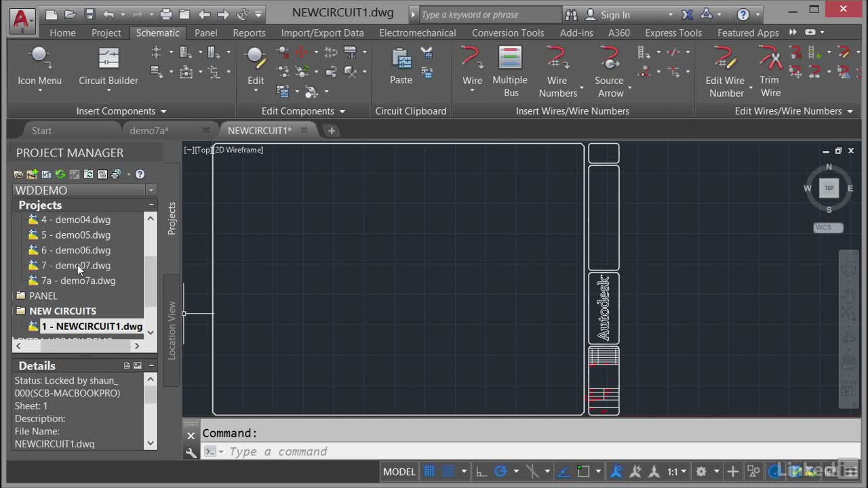The height and width of the screenshot is (488, 868).
Task: Toggle the plus crosshair status bar button
Action: (x=733, y=472)
